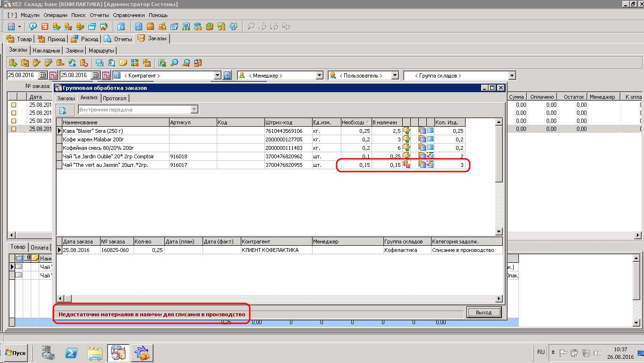Click the grid icon right of Контрагент field
The image size is (644, 363).
point(227,75)
